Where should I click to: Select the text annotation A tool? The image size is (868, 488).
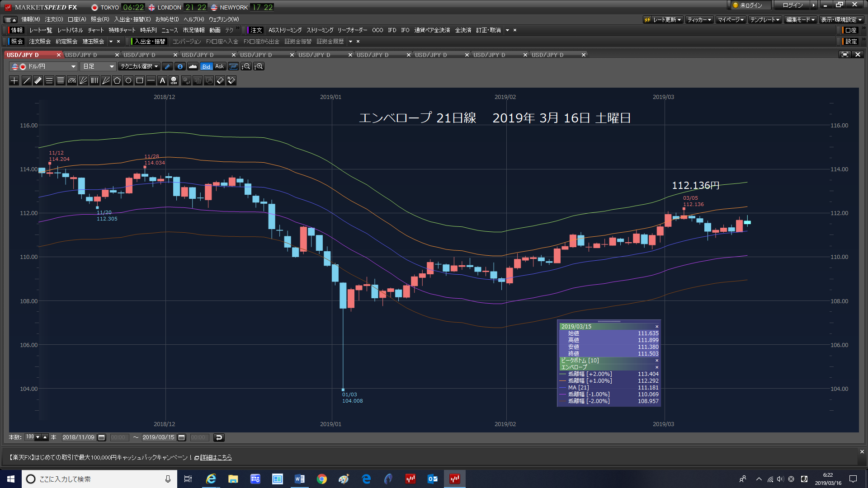tap(162, 80)
